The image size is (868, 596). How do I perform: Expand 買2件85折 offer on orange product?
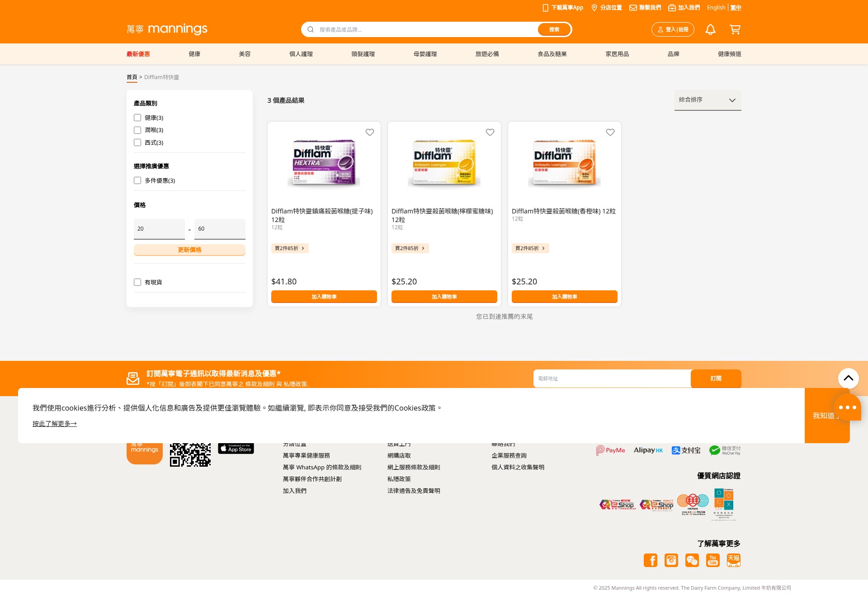coord(530,248)
